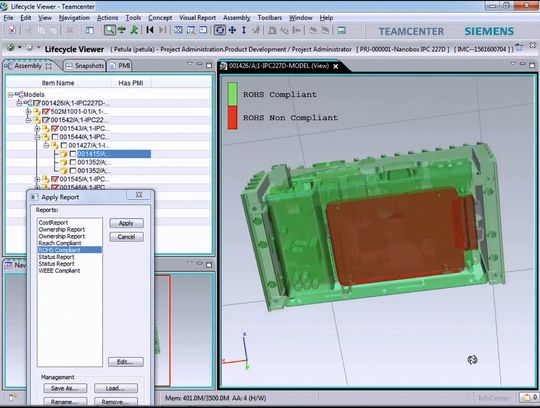Uncheck the 502M1001-01/A item checkbox
Image resolution: width=540 pixels, height=408 pixels.
coord(45,112)
